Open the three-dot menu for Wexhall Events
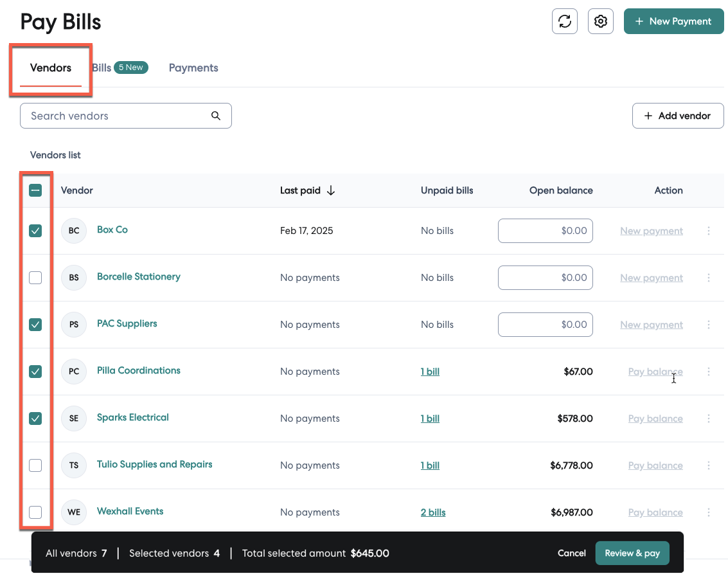728x576 pixels. tap(709, 512)
